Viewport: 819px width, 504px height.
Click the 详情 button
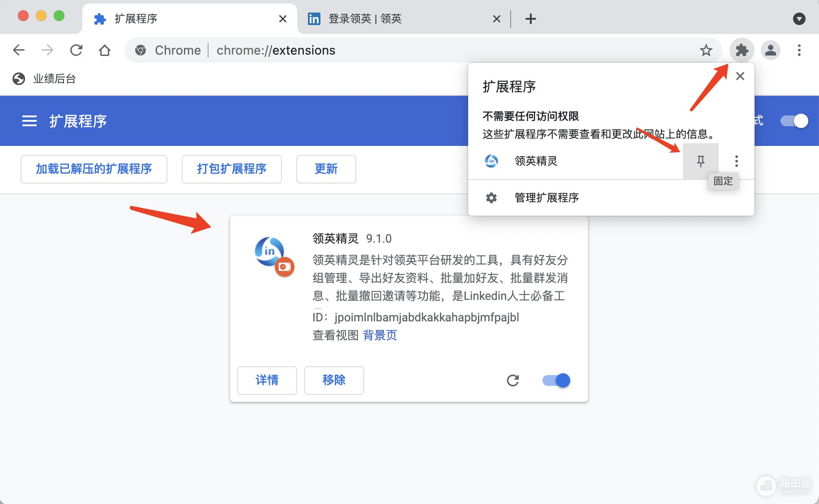pos(267,380)
